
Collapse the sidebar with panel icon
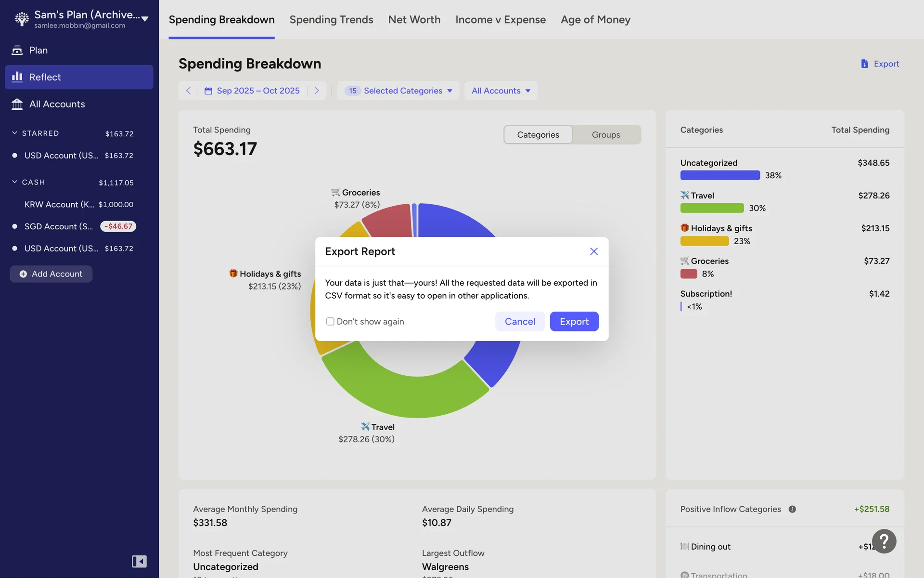139,561
